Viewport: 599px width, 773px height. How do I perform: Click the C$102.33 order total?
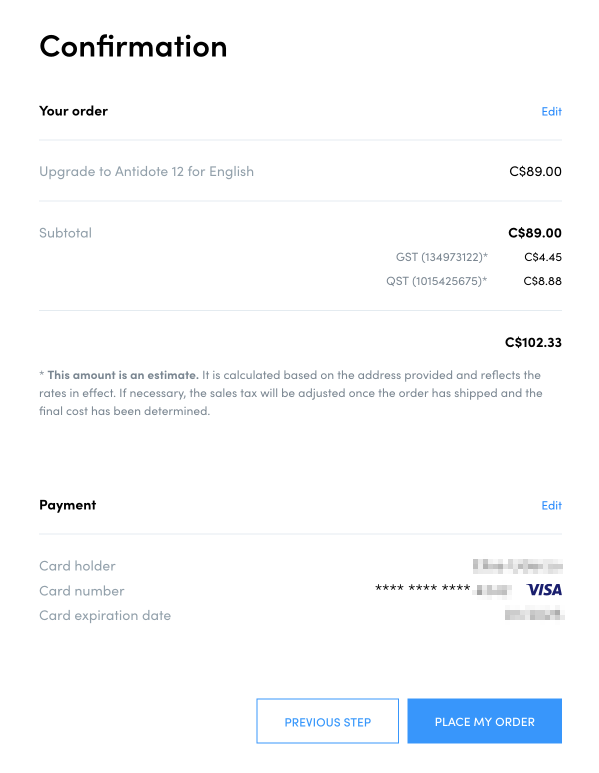[x=533, y=342]
